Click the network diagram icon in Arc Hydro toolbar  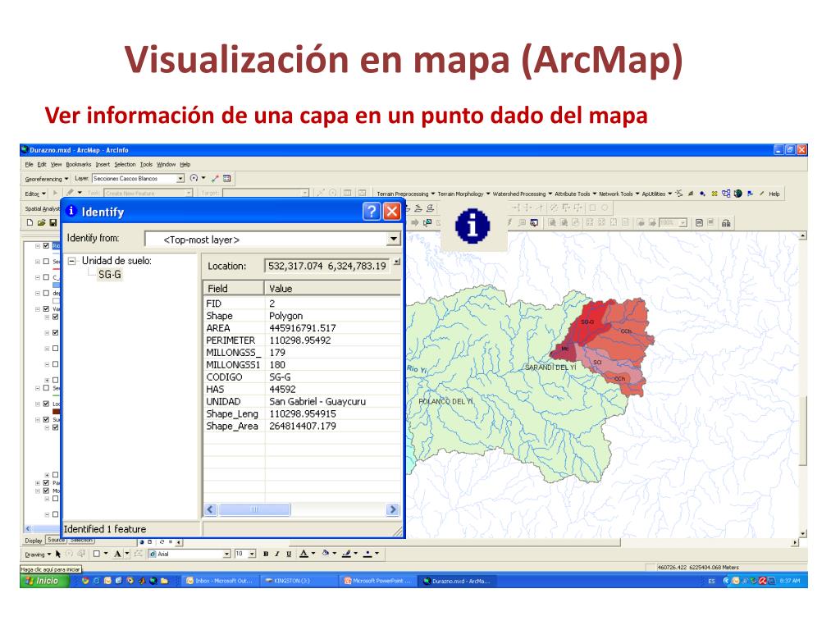pyautogui.click(x=726, y=194)
